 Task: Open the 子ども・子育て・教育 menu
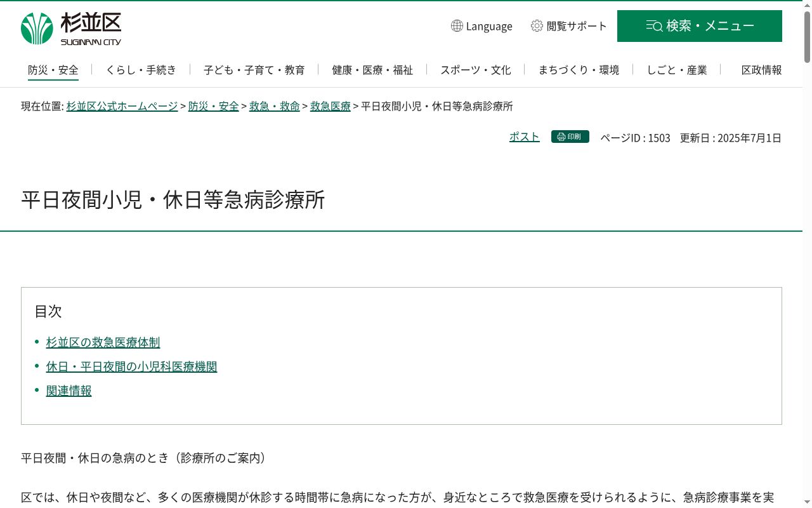(254, 70)
